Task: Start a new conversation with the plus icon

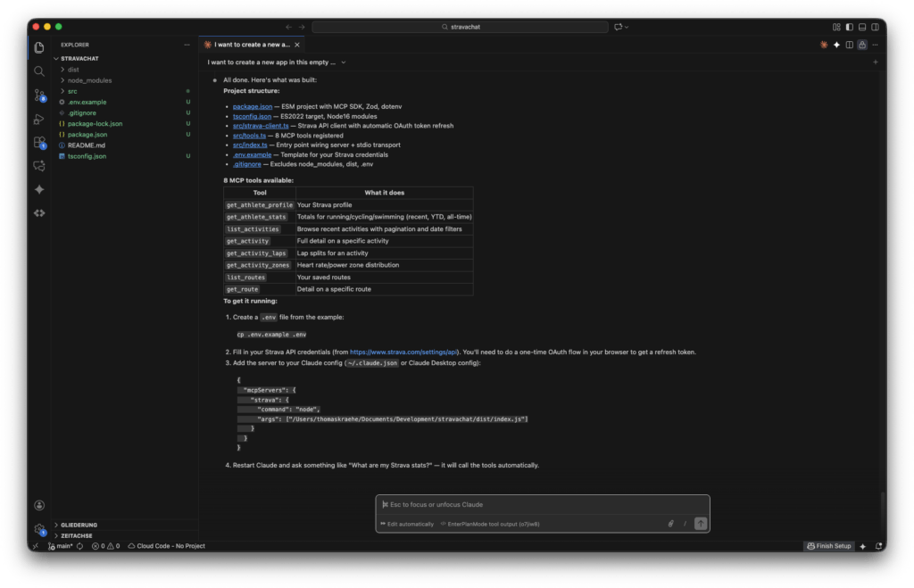Action: [875, 62]
